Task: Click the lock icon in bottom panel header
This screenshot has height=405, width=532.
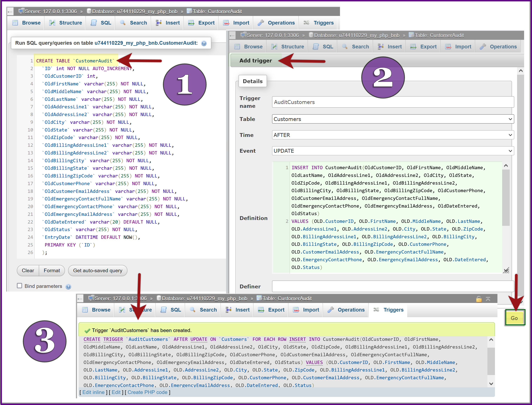Action: (x=479, y=299)
